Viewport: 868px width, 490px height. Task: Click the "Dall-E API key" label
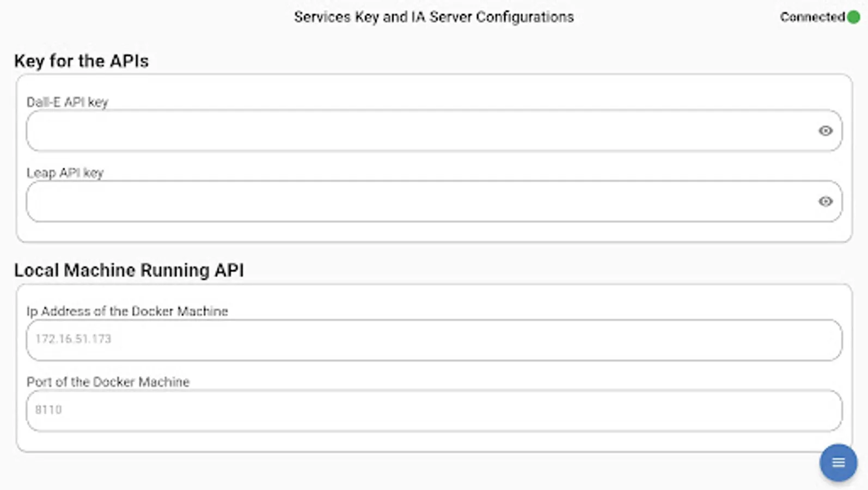point(67,102)
